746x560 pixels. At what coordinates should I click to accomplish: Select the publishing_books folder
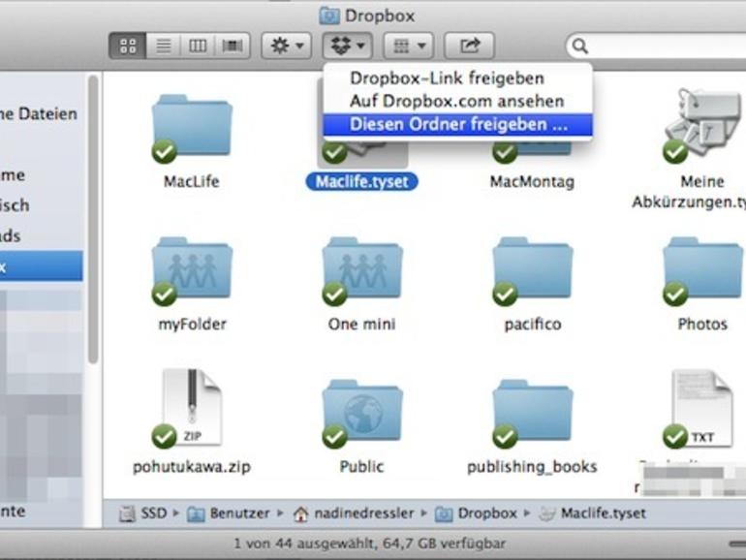click(x=533, y=413)
